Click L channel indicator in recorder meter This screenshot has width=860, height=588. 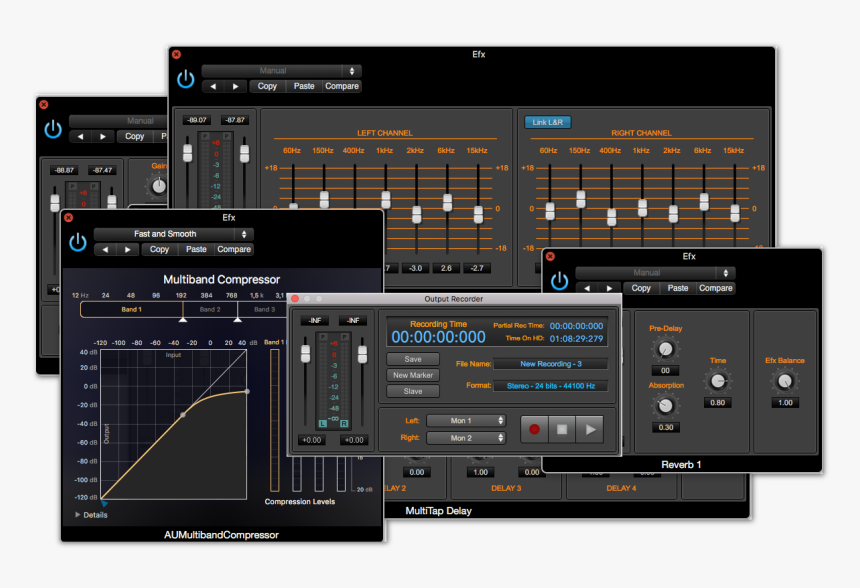tap(322, 423)
